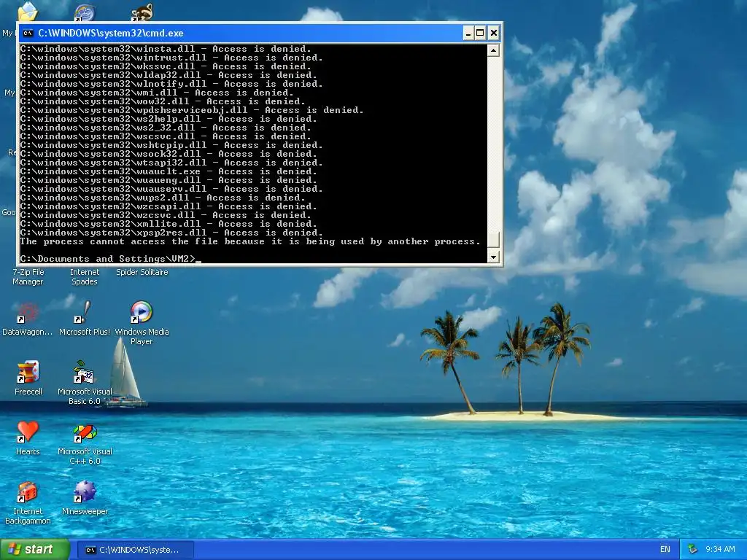Image resolution: width=747 pixels, height=560 pixels.
Task: Select the DataWagon desktop icon
Action: tap(27, 319)
